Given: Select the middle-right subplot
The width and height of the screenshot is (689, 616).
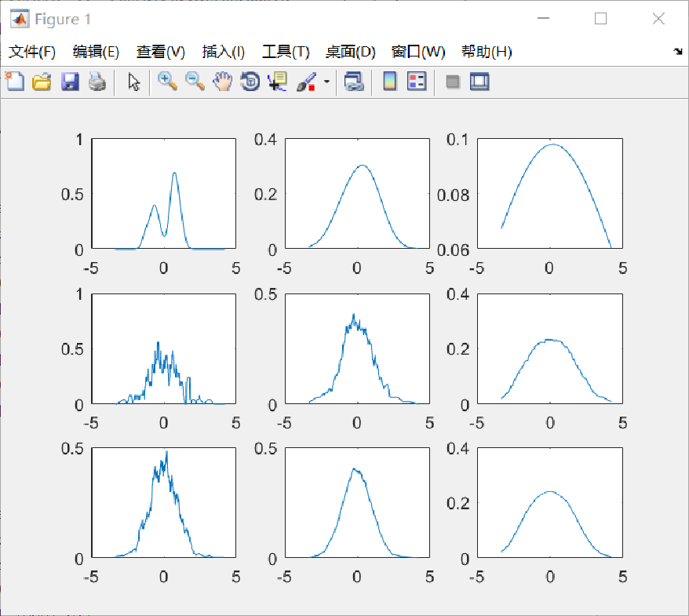Looking at the screenshot, I should (x=550, y=348).
